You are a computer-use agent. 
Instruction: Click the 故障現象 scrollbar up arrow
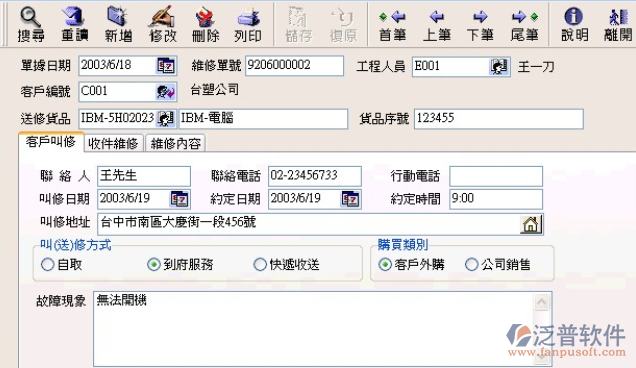click(x=541, y=302)
